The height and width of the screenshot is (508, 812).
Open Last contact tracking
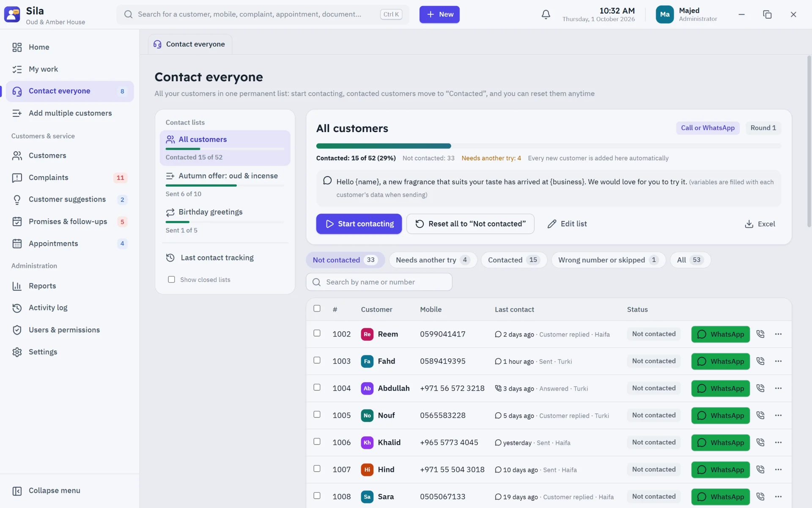pyautogui.click(x=225, y=257)
